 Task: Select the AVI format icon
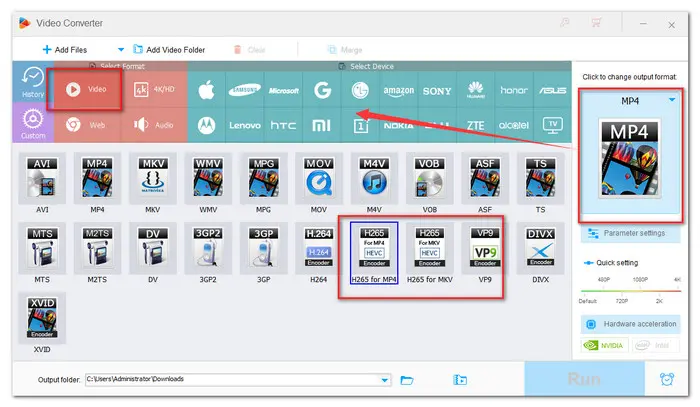coord(42,178)
